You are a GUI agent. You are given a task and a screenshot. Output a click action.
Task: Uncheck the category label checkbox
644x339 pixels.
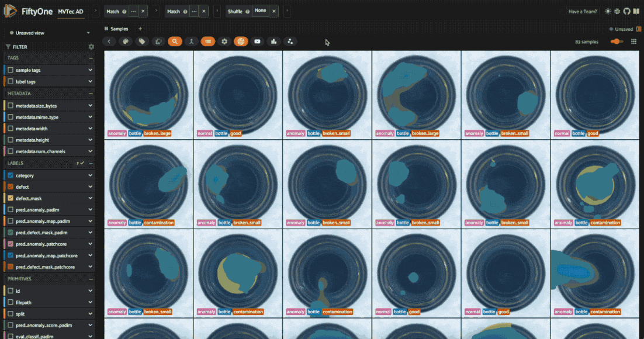[x=11, y=175]
